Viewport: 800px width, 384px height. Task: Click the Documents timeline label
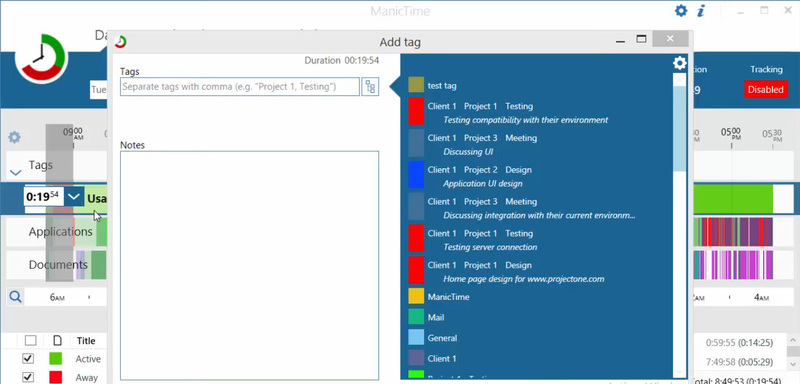point(58,265)
